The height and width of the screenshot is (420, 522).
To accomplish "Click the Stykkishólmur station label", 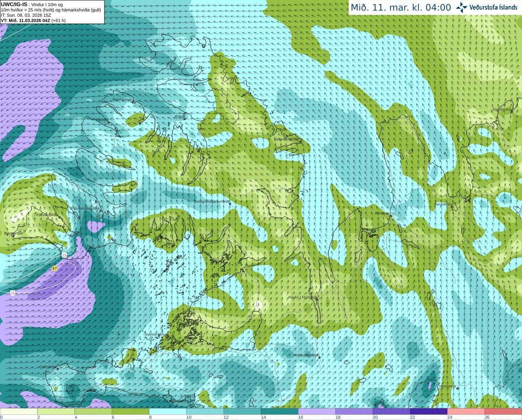I will [155, 334].
